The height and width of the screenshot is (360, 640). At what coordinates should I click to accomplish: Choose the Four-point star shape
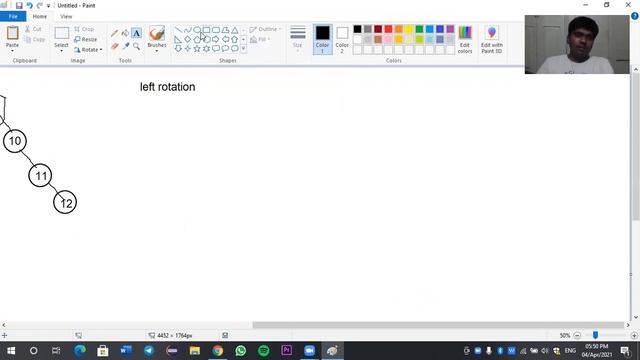coord(188,49)
